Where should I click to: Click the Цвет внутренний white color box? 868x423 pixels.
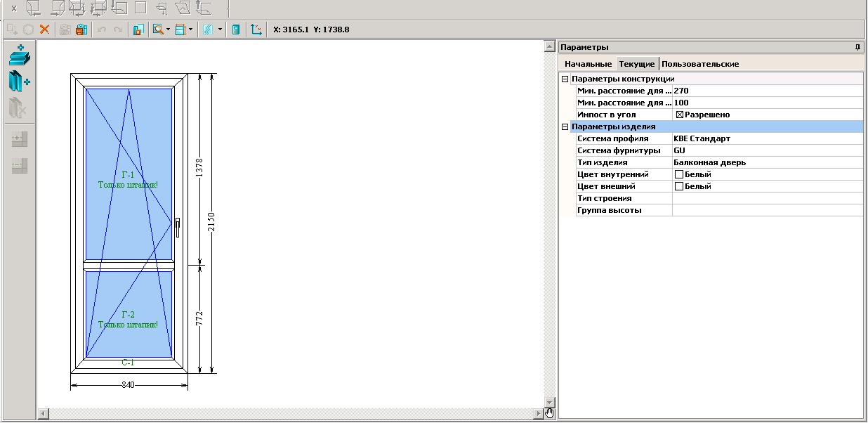coord(679,174)
